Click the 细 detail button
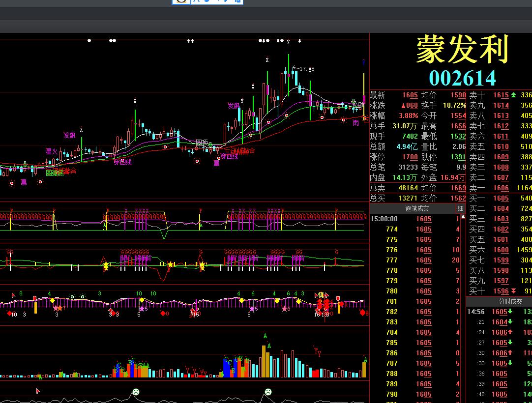532x403 pixels. (x=460, y=208)
